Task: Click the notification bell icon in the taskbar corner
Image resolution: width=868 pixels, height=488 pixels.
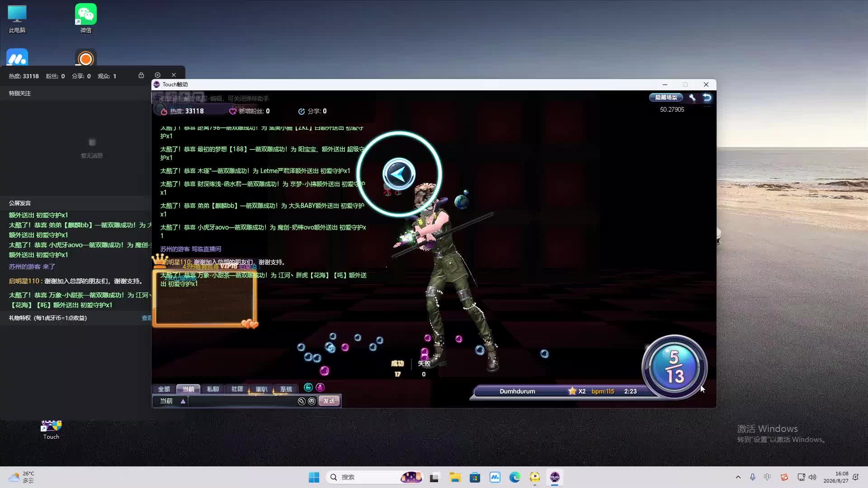Action: (x=855, y=477)
